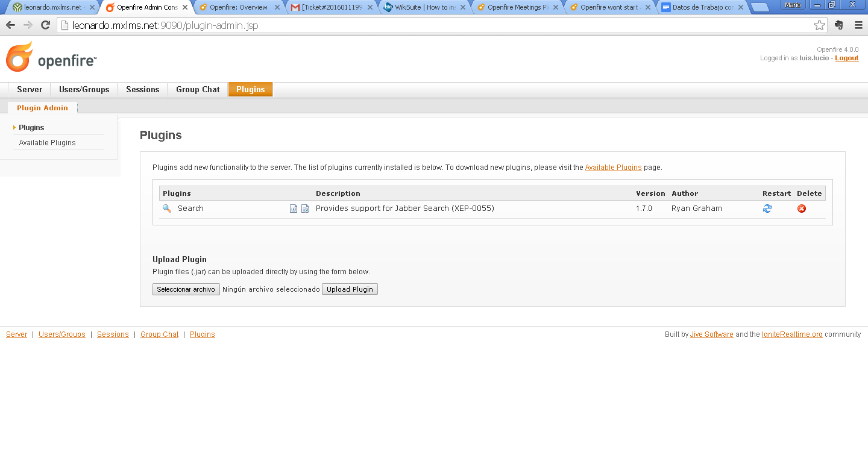The image size is (868, 455).
Task: Click the footer Group Chat link
Action: coord(160,334)
